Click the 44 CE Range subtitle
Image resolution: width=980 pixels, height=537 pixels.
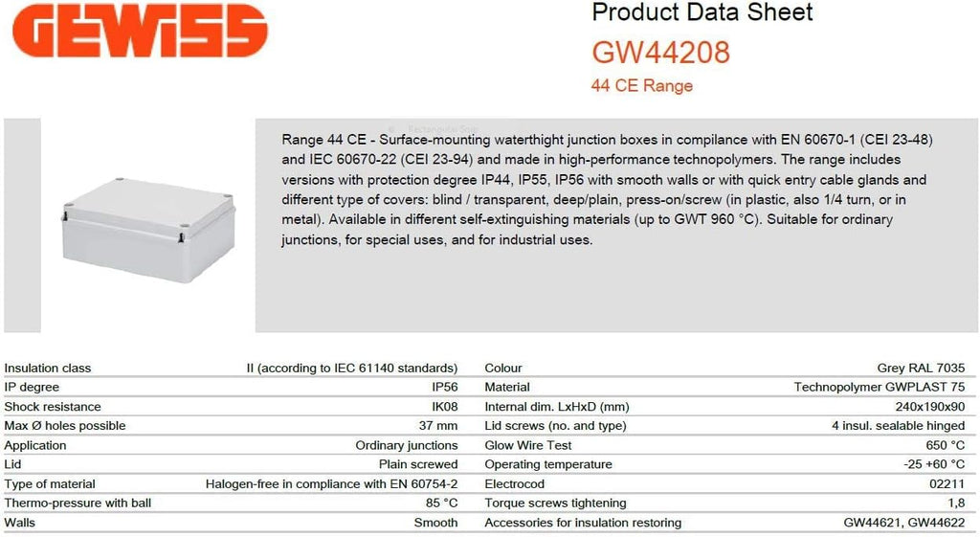click(642, 86)
